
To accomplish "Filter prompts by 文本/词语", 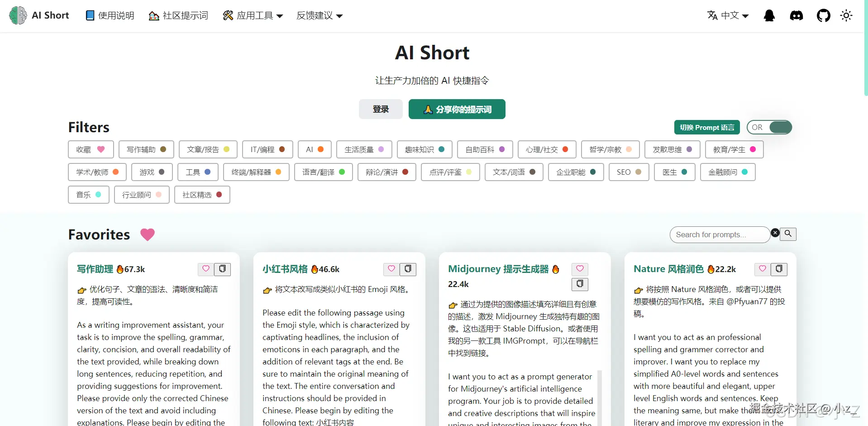I will (514, 172).
